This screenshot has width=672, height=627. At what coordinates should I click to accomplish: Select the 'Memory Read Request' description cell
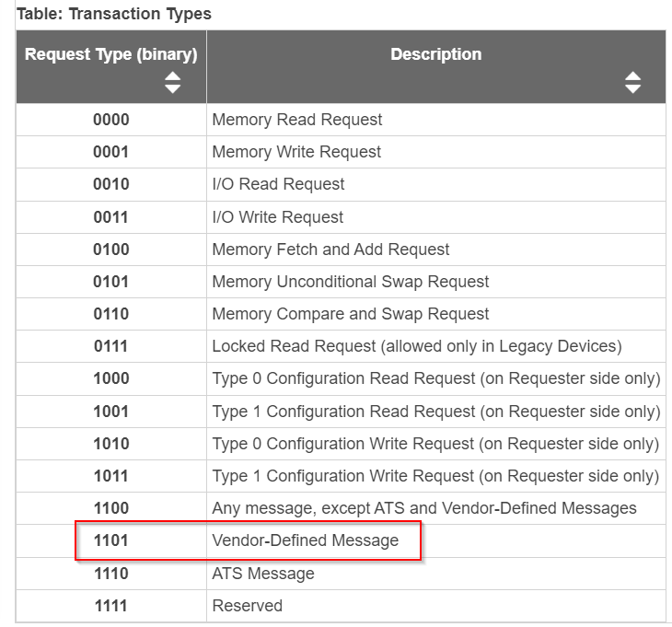pyautogui.click(x=297, y=120)
